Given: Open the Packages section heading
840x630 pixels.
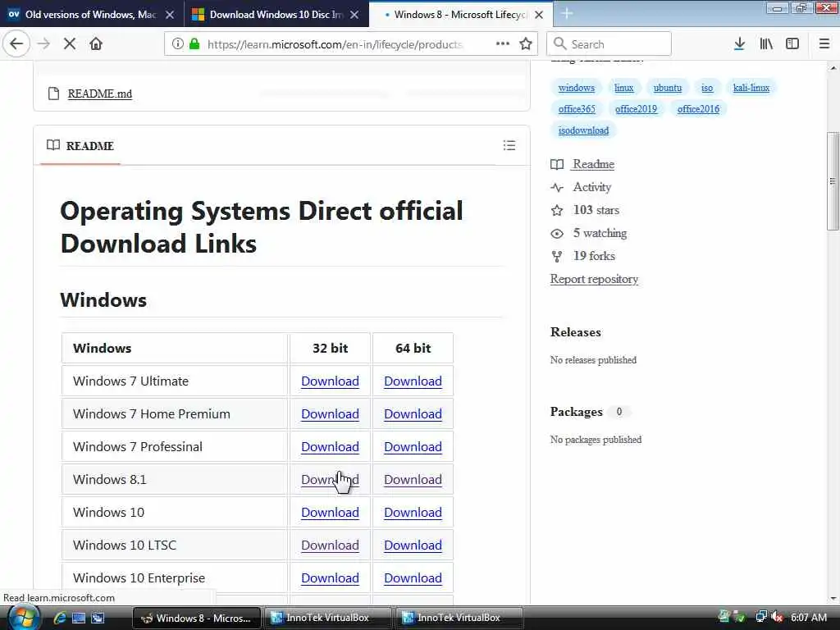Looking at the screenshot, I should [x=577, y=412].
